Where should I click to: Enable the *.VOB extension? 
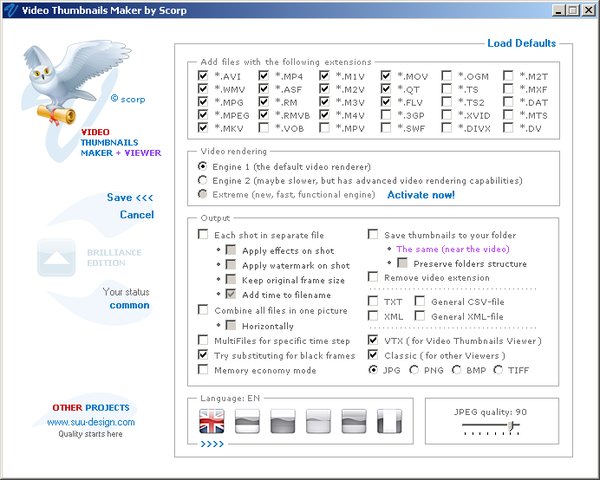pos(264,127)
